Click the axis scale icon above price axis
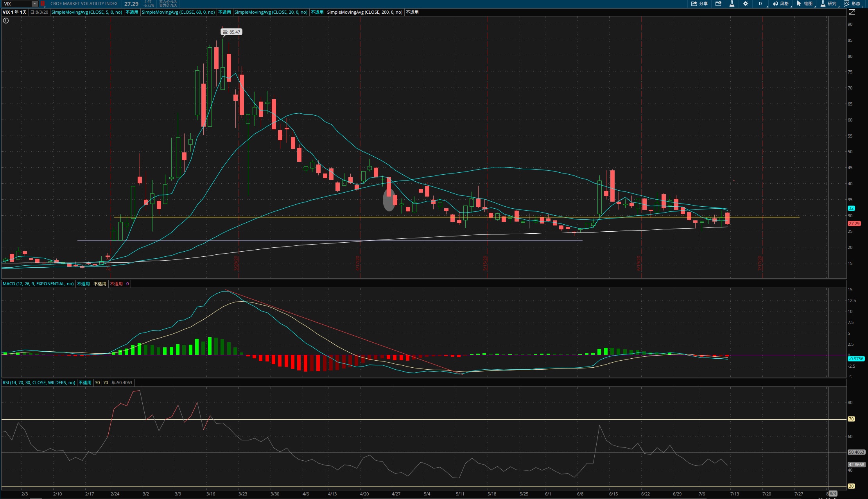The height and width of the screenshot is (499, 868). pyautogui.click(x=852, y=12)
